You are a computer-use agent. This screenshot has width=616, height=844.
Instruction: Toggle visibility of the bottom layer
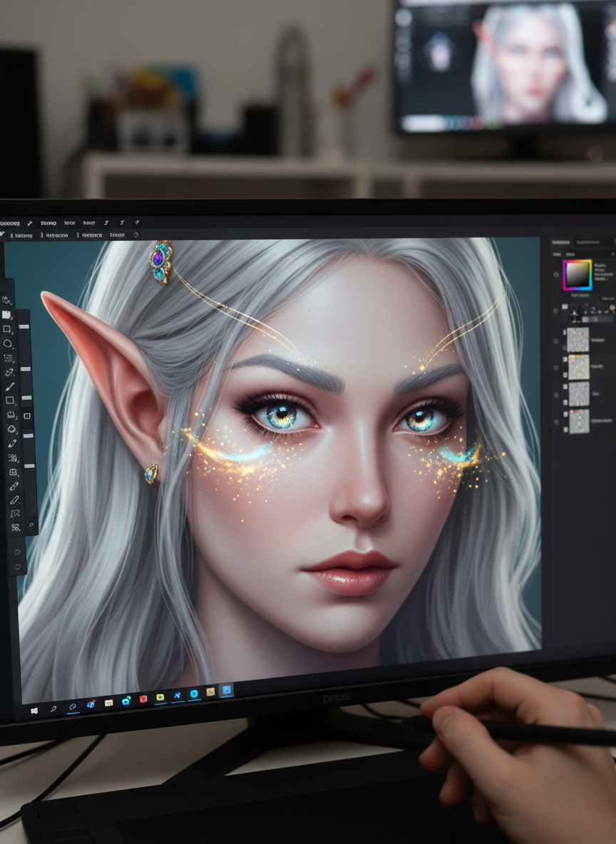click(x=556, y=422)
